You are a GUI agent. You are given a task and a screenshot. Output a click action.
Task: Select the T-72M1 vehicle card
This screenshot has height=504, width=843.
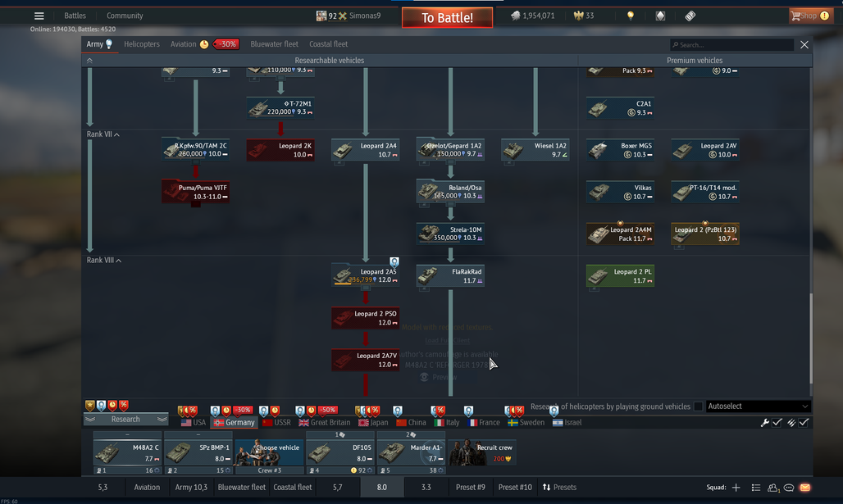pyautogui.click(x=280, y=107)
